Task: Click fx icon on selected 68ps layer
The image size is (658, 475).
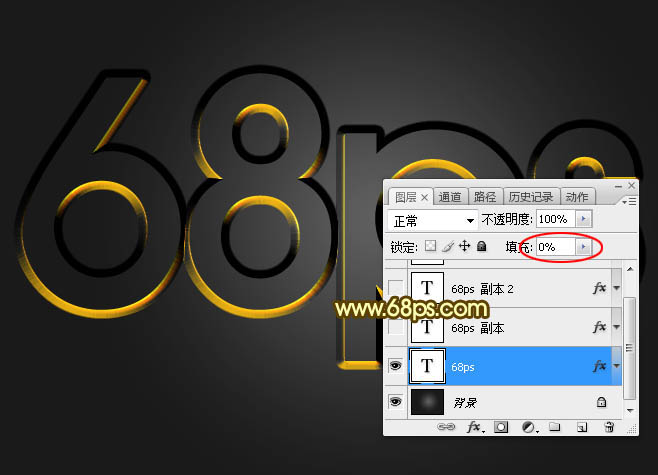Action: pos(599,366)
